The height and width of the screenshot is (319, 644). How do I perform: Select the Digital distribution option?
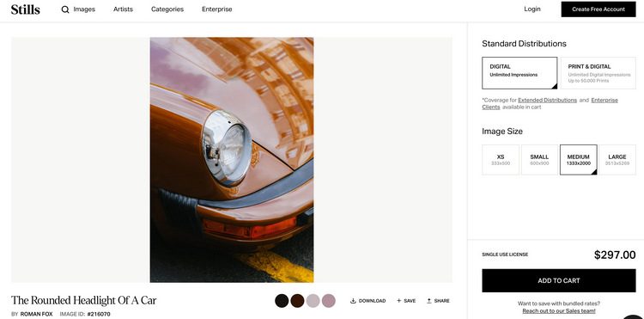pyautogui.click(x=519, y=73)
